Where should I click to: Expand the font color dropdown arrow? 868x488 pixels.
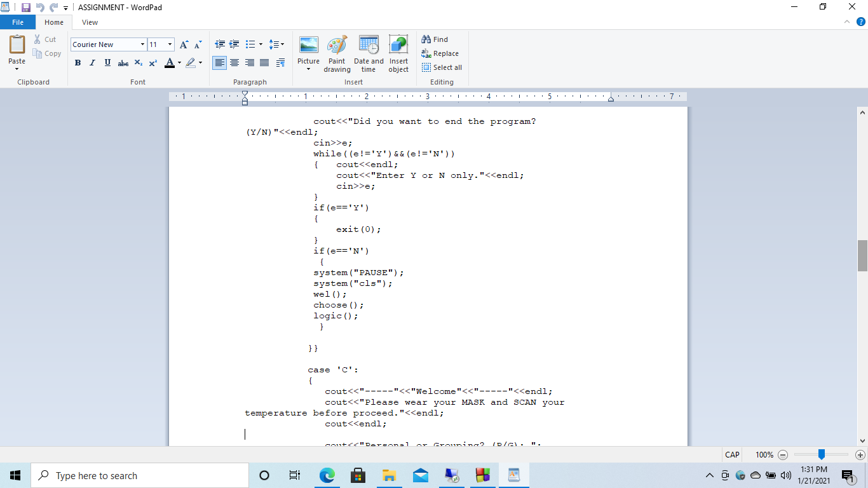click(179, 63)
